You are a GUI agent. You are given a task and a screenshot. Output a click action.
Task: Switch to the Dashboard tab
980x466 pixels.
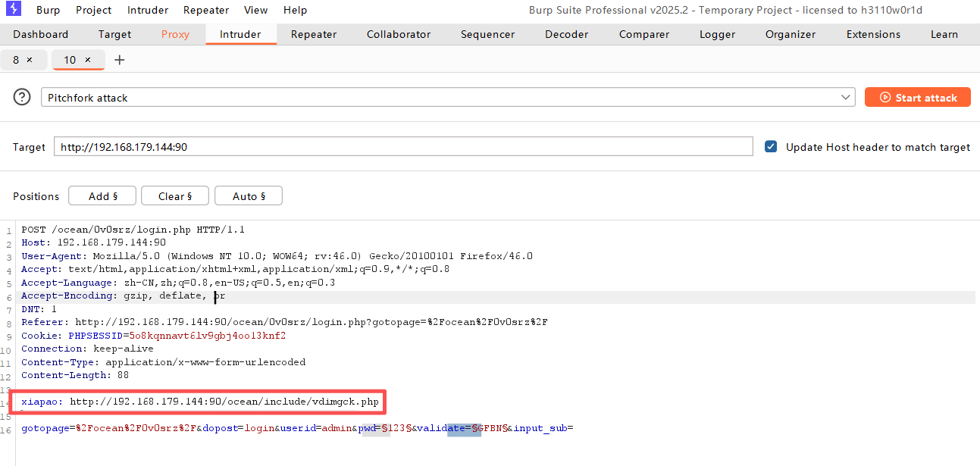coord(41,34)
